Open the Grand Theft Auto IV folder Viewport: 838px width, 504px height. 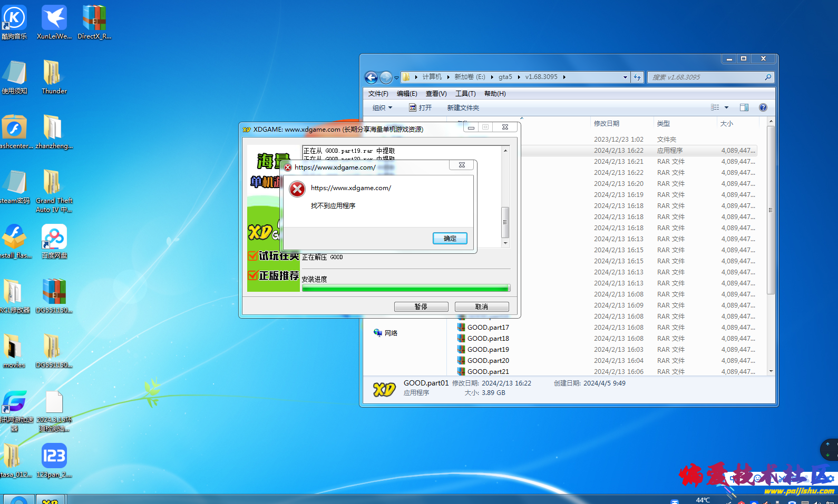54,191
